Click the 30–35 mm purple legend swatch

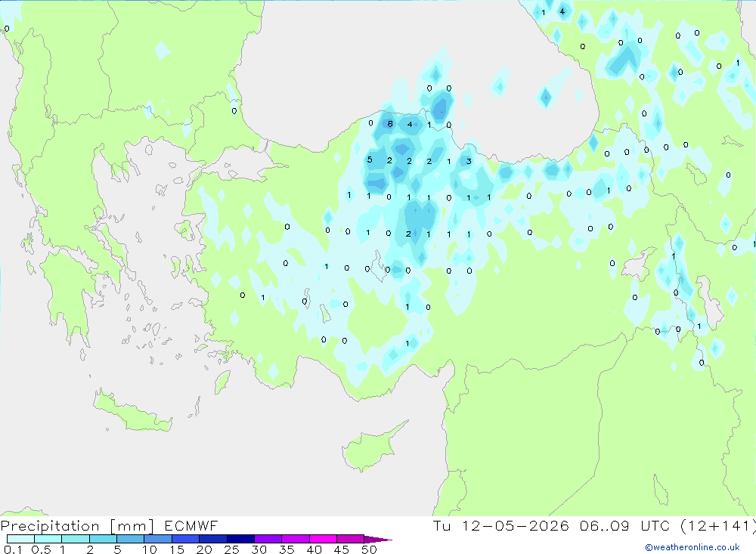[268, 539]
